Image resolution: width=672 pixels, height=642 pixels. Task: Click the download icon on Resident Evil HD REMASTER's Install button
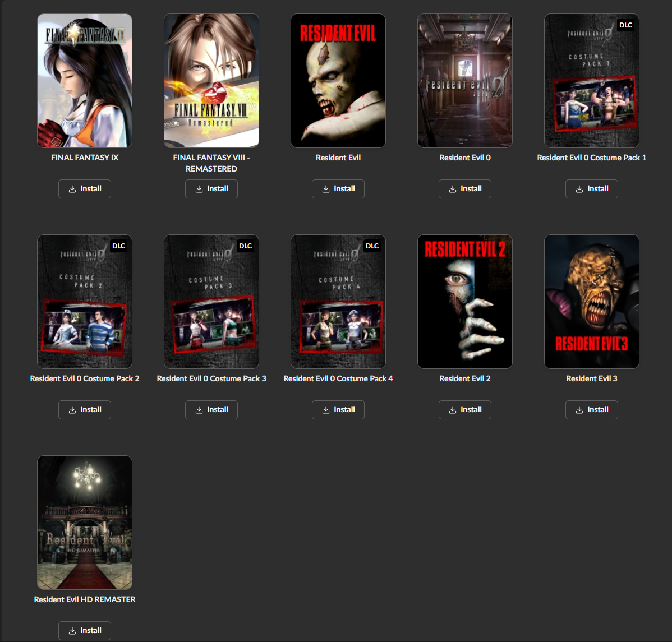click(72, 630)
